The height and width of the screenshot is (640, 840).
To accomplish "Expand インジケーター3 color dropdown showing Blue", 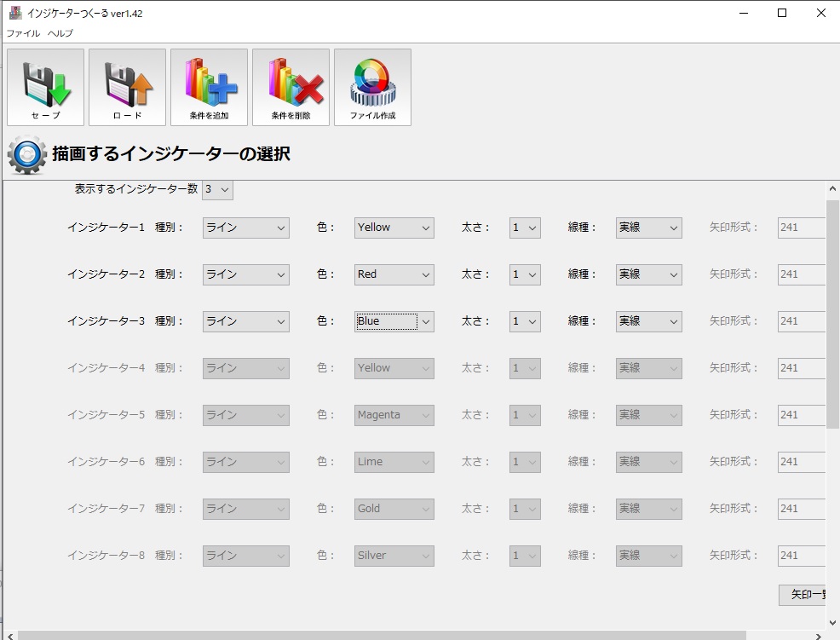I will [x=394, y=321].
